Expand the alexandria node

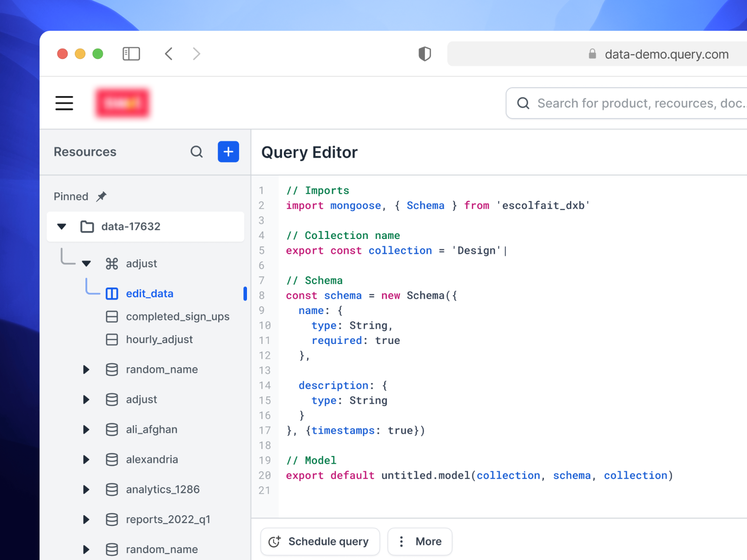(x=86, y=460)
